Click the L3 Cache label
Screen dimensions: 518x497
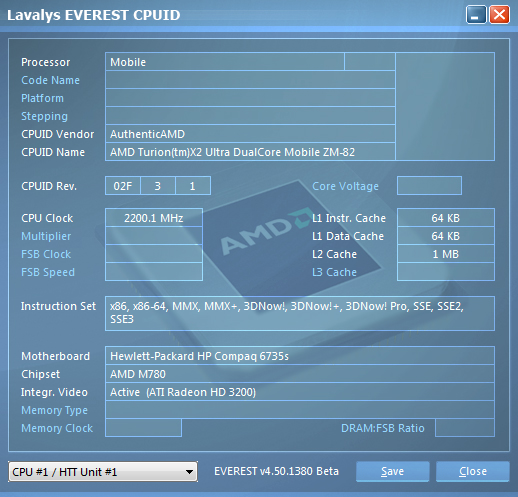334,272
